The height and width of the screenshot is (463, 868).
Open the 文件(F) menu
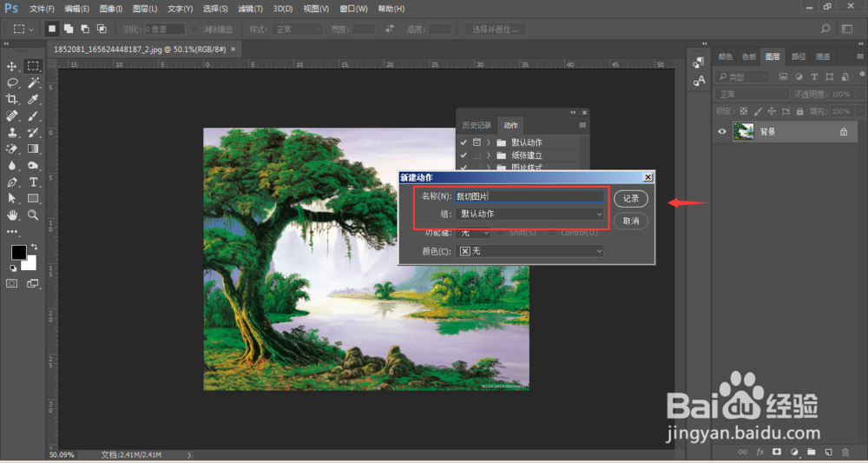[x=42, y=9]
